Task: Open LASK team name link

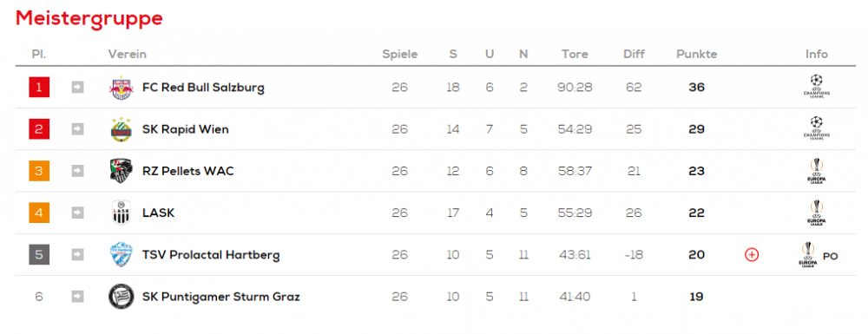Action: [158, 213]
